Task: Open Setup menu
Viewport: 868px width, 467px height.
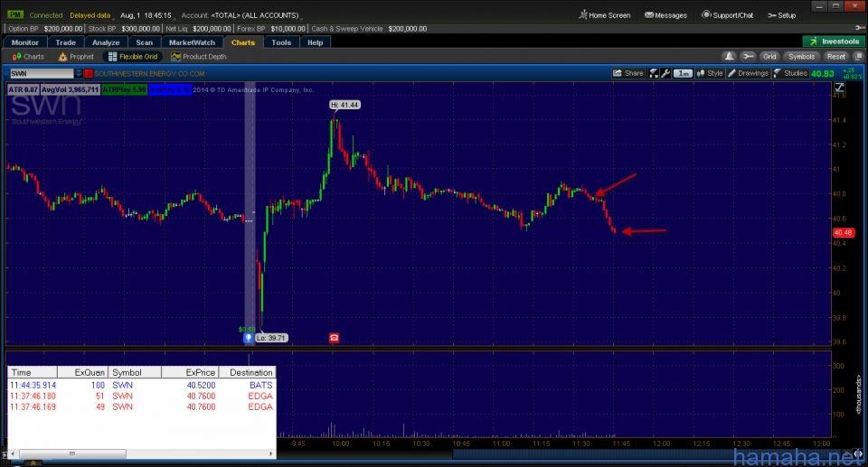Action: [x=781, y=15]
